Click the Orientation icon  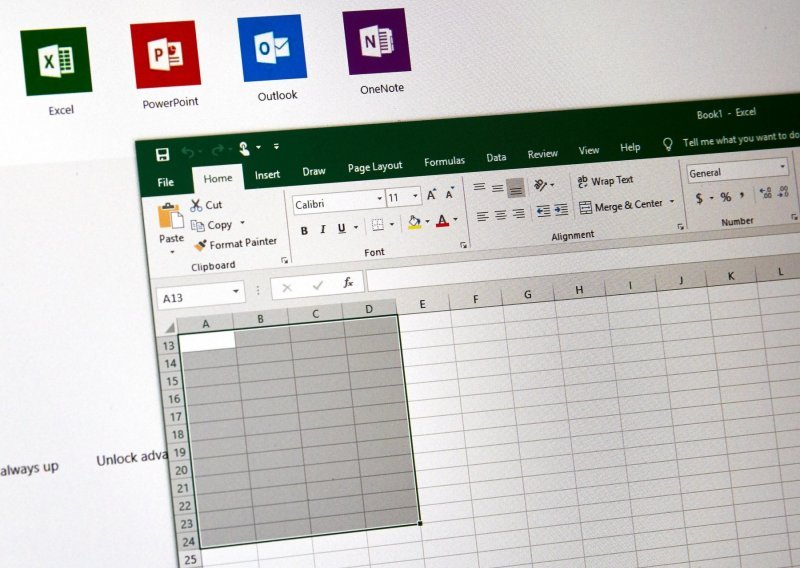540,184
